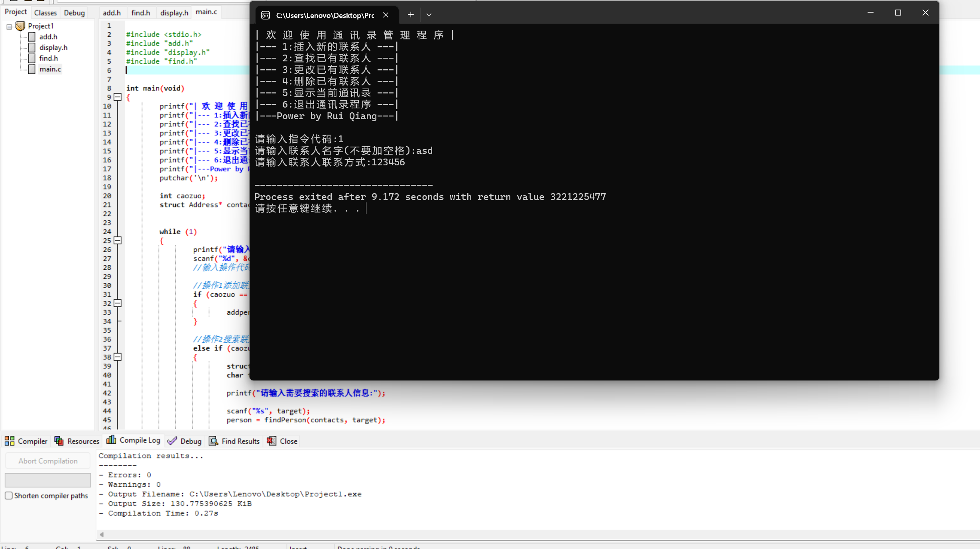Click the Project1 root label

coord(41,26)
